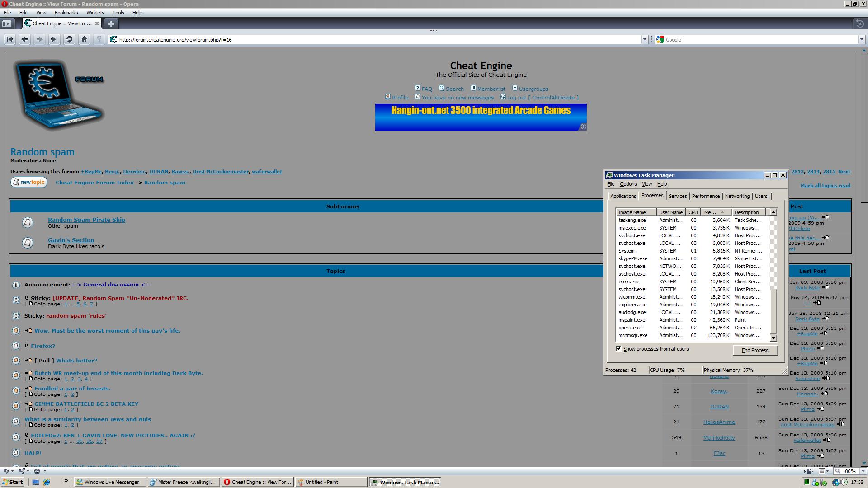Click Mark all topics read link
Viewport: 868px width, 488px height.
point(825,186)
